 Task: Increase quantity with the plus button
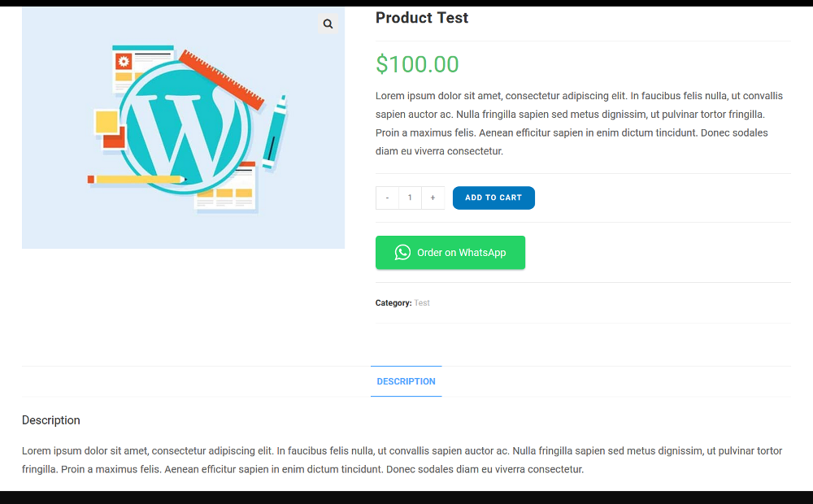[433, 198]
